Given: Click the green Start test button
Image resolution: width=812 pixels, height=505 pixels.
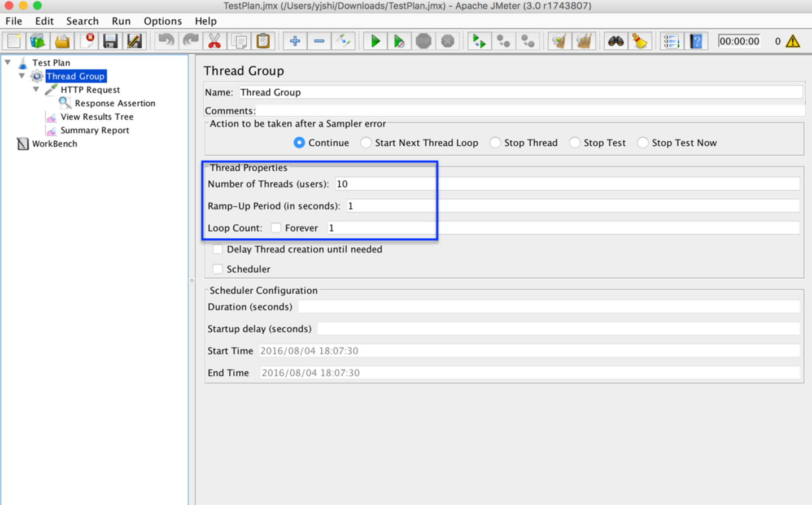Looking at the screenshot, I should coord(375,41).
